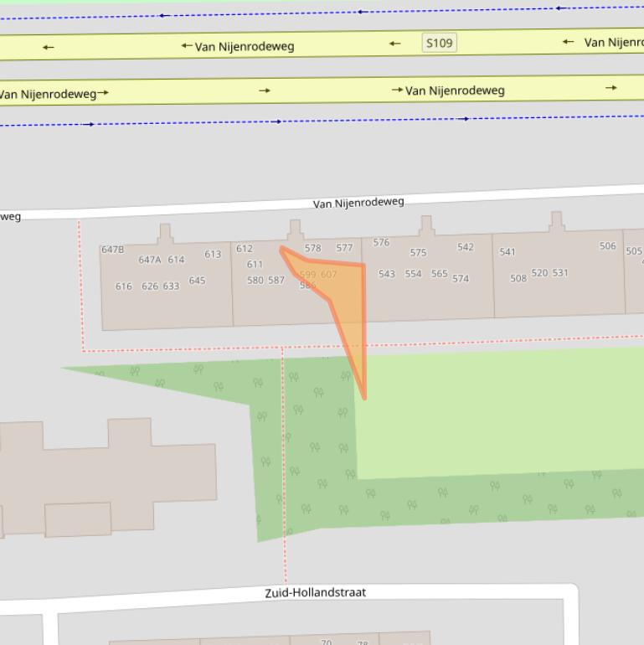Click house number 613
This screenshot has height=645, width=644.
213,255
